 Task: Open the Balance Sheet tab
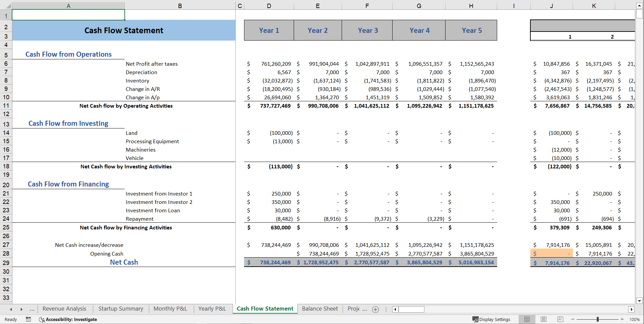point(320,309)
